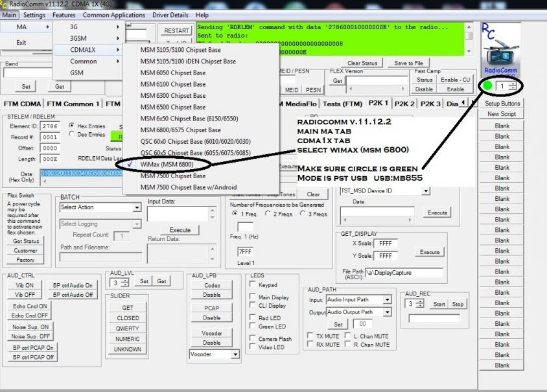This screenshot has height=392, width=547.
Task: Click the Factory flex switch button
Action: (x=25, y=260)
